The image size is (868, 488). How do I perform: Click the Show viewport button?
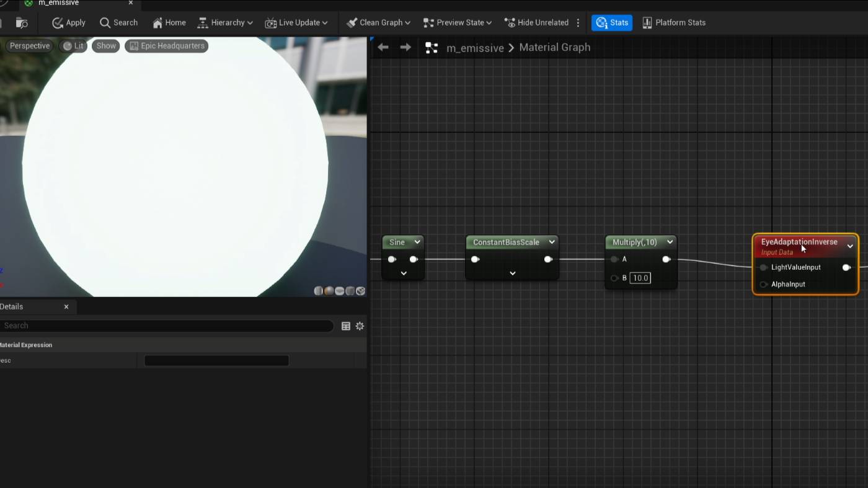click(x=106, y=46)
